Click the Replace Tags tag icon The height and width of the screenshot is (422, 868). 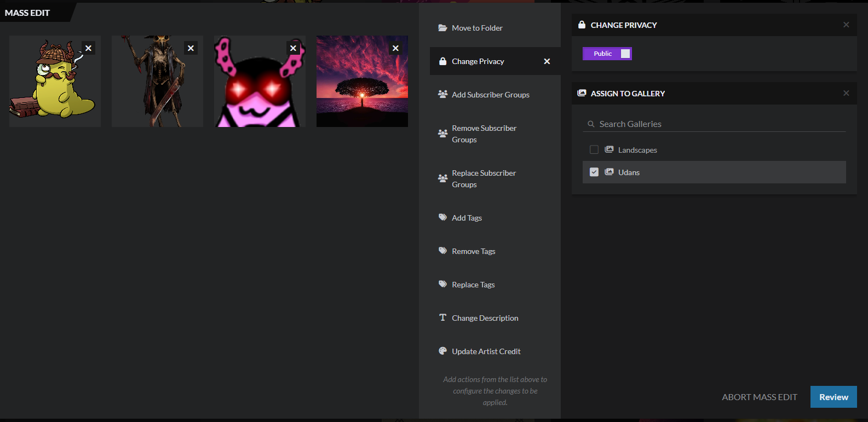coord(442,284)
